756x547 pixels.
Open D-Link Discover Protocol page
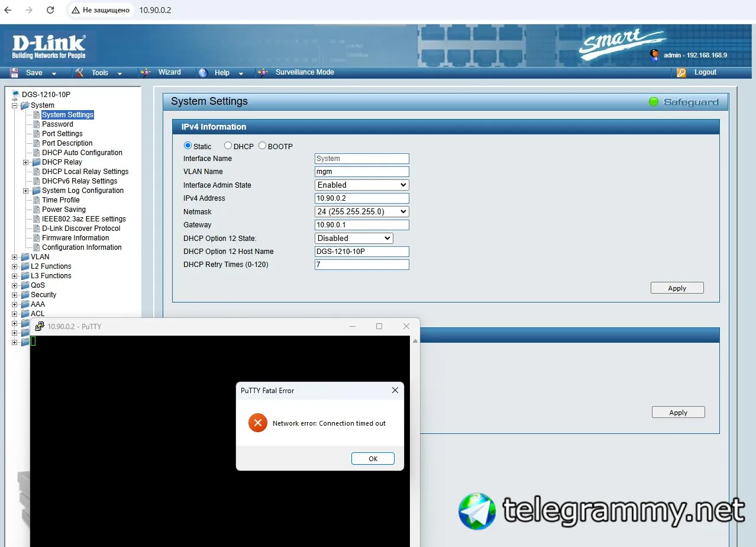pyautogui.click(x=81, y=229)
